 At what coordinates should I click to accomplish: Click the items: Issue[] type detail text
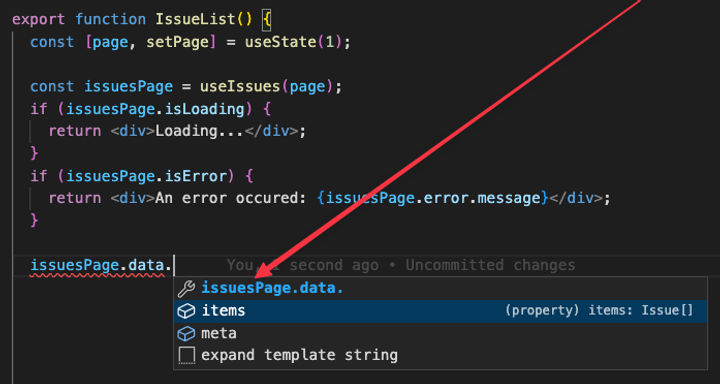click(x=641, y=311)
